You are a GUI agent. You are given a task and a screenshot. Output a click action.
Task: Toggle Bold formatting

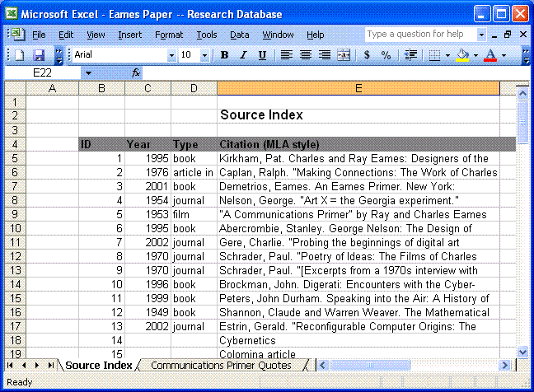[x=224, y=55]
